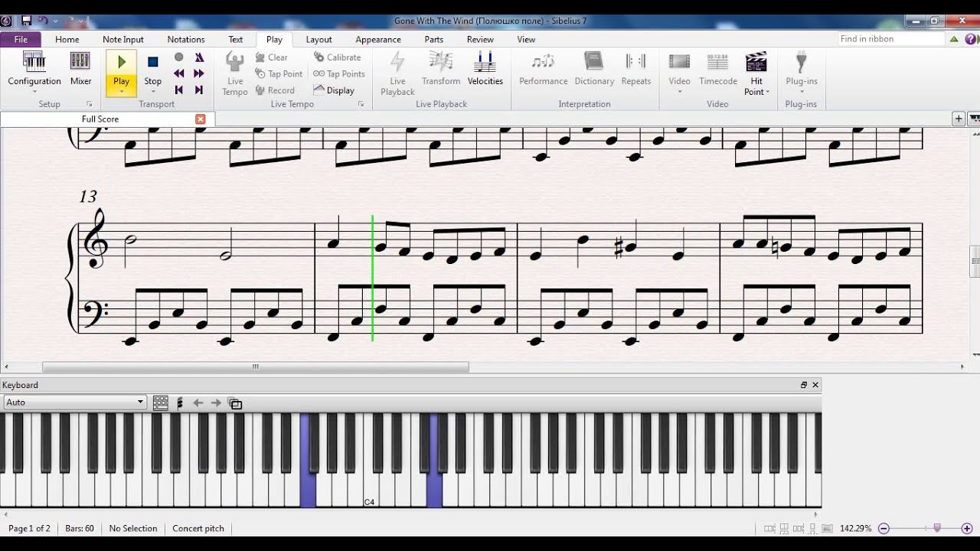
Task: Expand the Plug-ins dropdown arrow
Action: [801, 92]
